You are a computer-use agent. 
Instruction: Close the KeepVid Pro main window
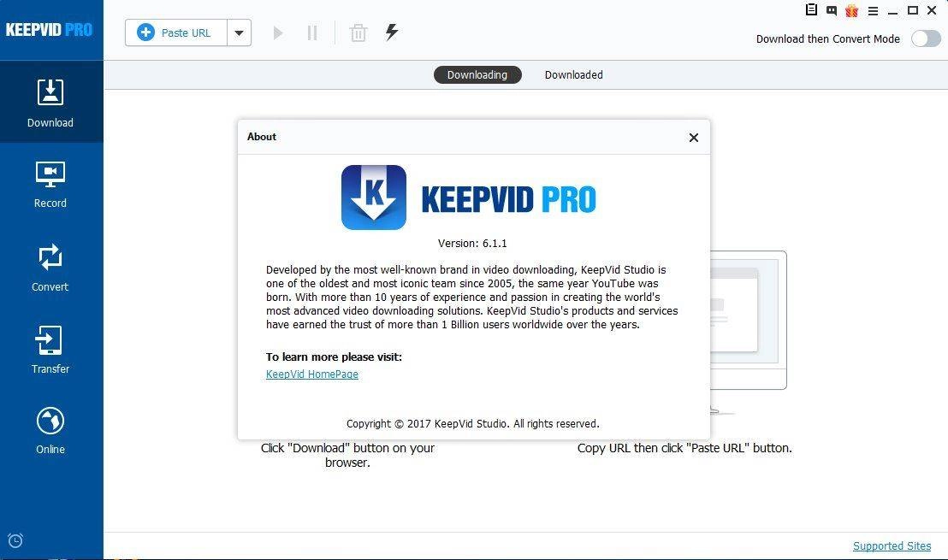pyautogui.click(x=933, y=10)
